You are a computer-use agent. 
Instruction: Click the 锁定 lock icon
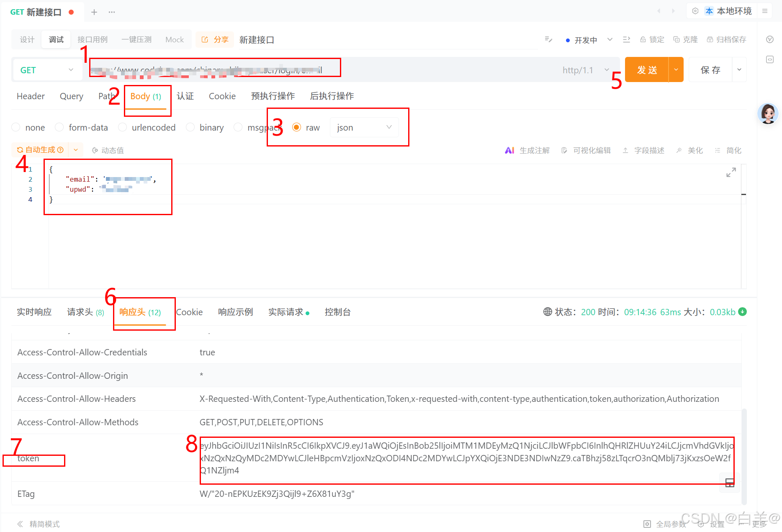(x=643, y=39)
